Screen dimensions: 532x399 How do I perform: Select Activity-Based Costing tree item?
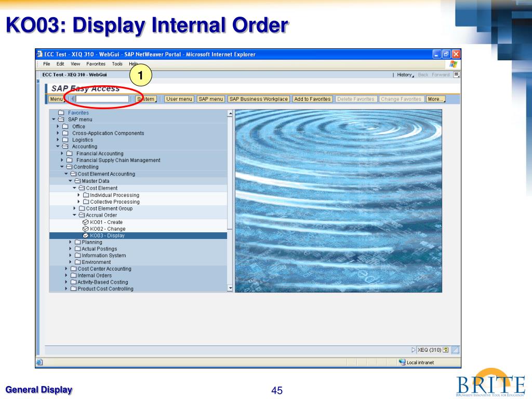click(102, 282)
